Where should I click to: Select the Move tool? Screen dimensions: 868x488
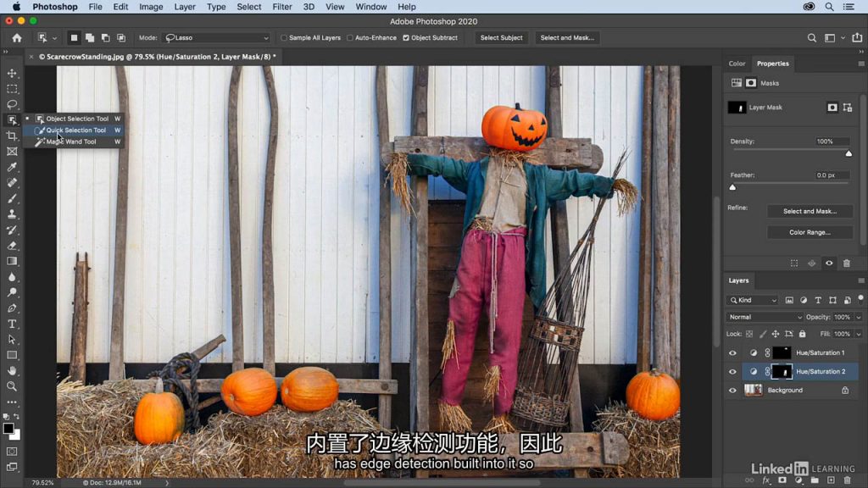tap(12, 73)
